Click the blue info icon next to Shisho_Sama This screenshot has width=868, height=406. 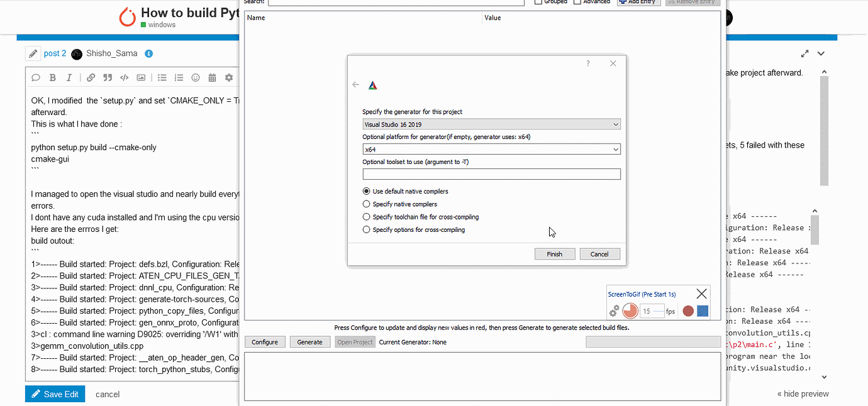148,54
